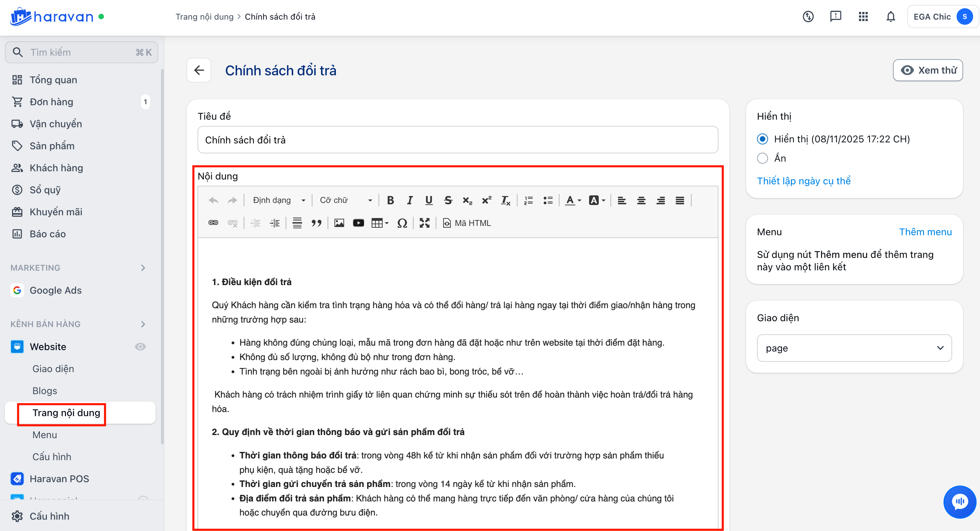Click the Thêm menu link
Image resolution: width=980 pixels, height=531 pixels.
tap(925, 232)
